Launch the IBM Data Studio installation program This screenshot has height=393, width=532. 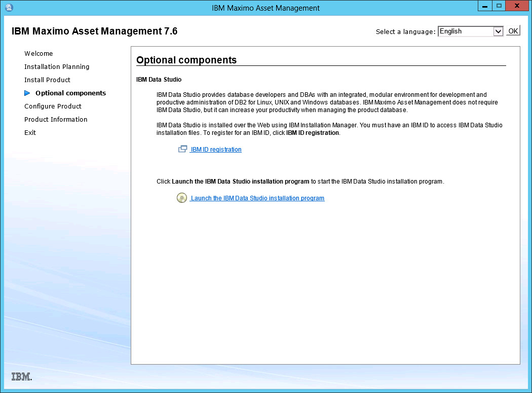(257, 198)
